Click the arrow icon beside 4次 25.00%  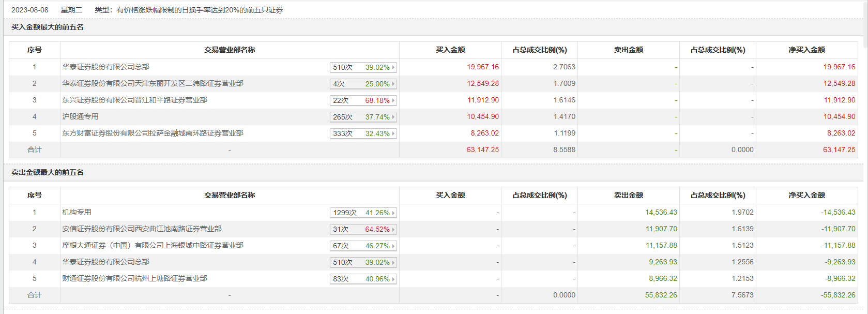(x=393, y=84)
